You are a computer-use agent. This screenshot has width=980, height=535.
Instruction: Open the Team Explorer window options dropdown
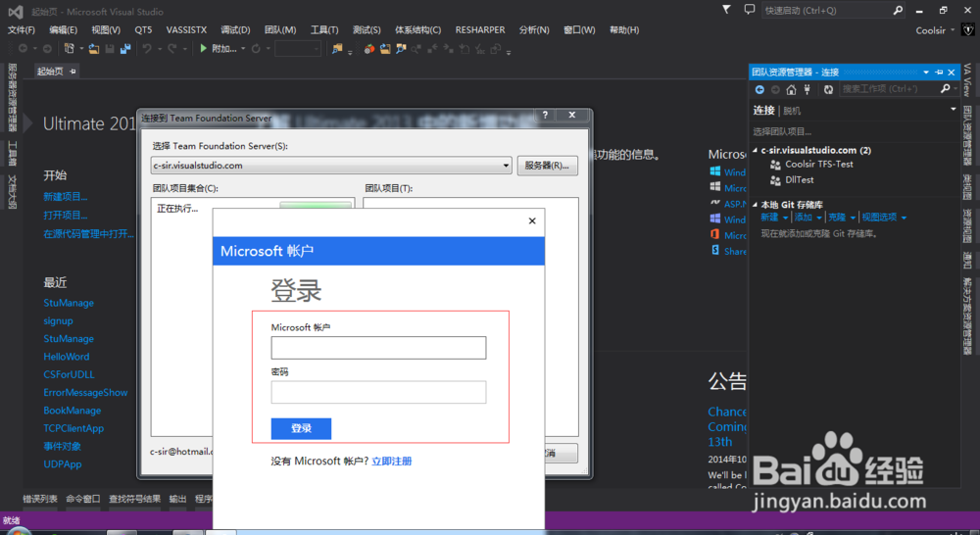click(926, 73)
